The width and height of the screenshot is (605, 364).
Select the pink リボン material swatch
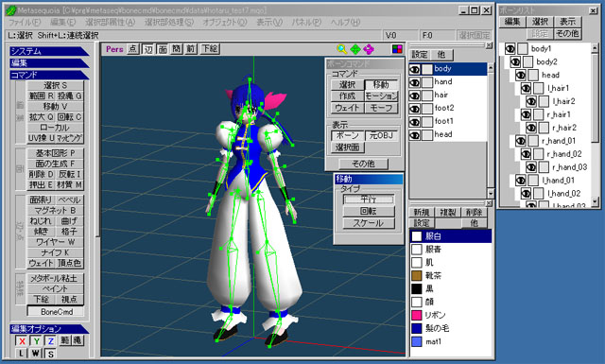coord(417,315)
